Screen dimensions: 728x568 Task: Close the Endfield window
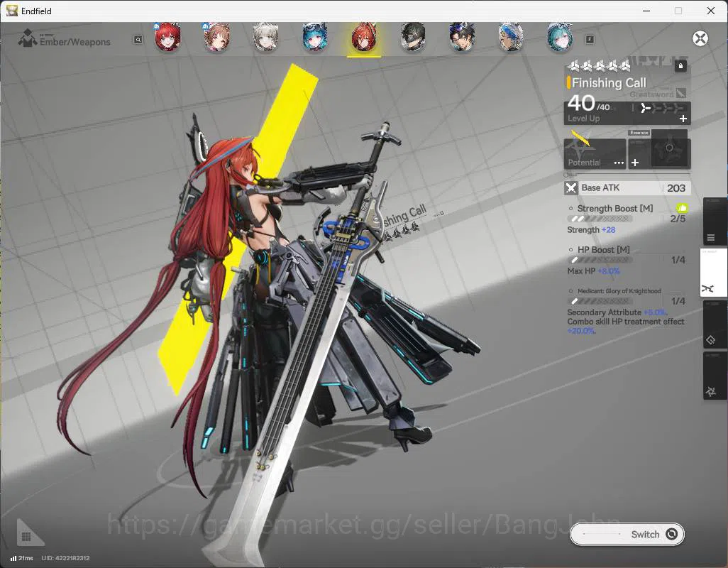click(711, 11)
